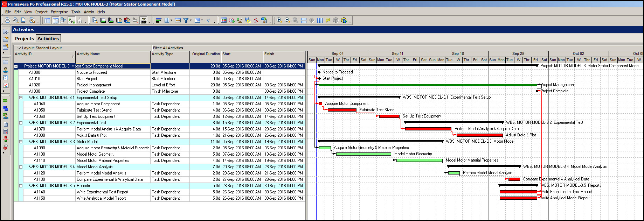644x221 pixels.
Task: Toggle the Gantt Chart view icon
Action: (x=55, y=20)
